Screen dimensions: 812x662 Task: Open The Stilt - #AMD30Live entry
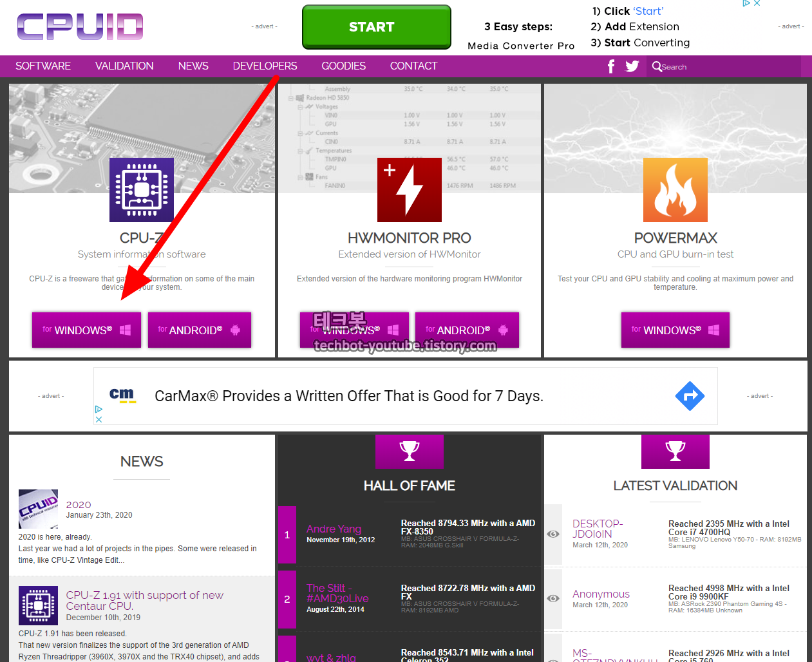coord(337,593)
